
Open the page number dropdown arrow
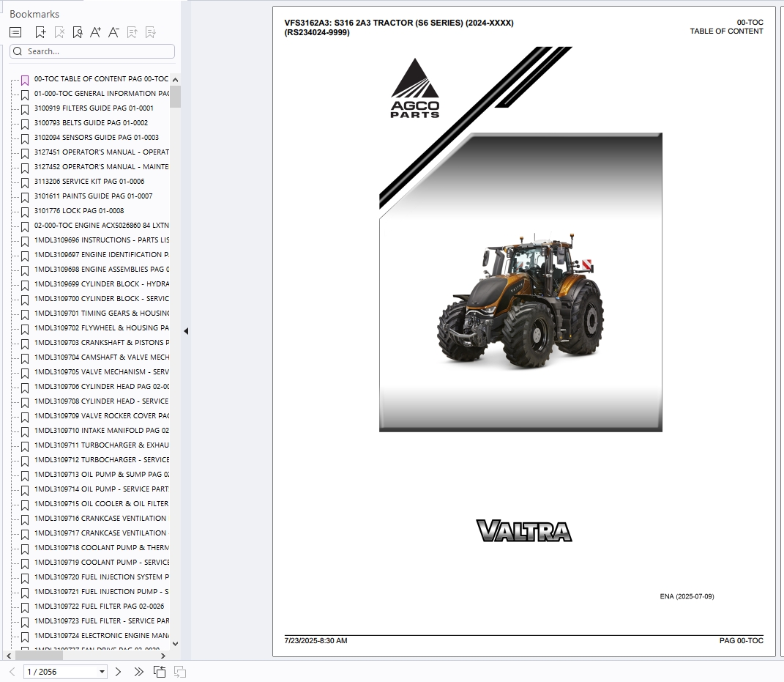(102, 672)
